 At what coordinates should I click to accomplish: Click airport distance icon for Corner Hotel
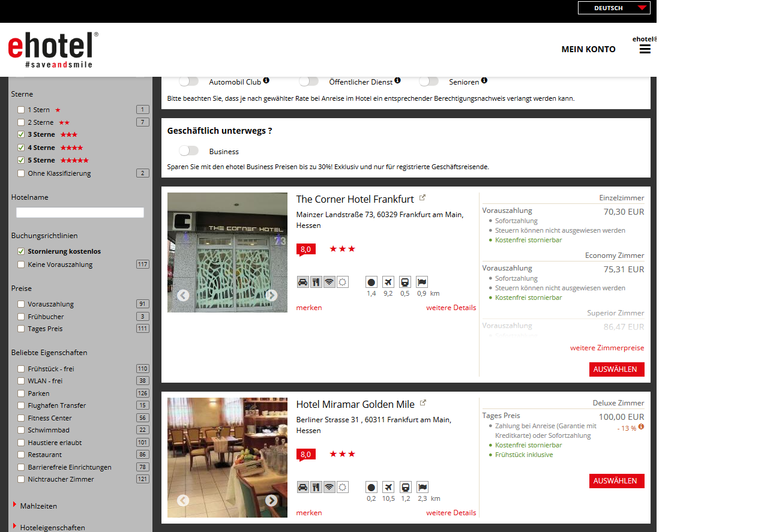pyautogui.click(x=388, y=282)
